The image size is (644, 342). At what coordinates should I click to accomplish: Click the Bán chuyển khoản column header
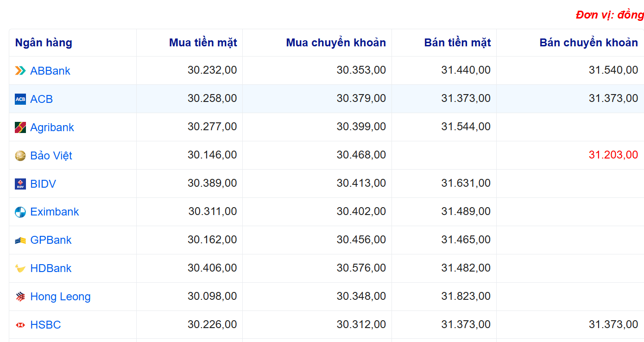(588, 43)
